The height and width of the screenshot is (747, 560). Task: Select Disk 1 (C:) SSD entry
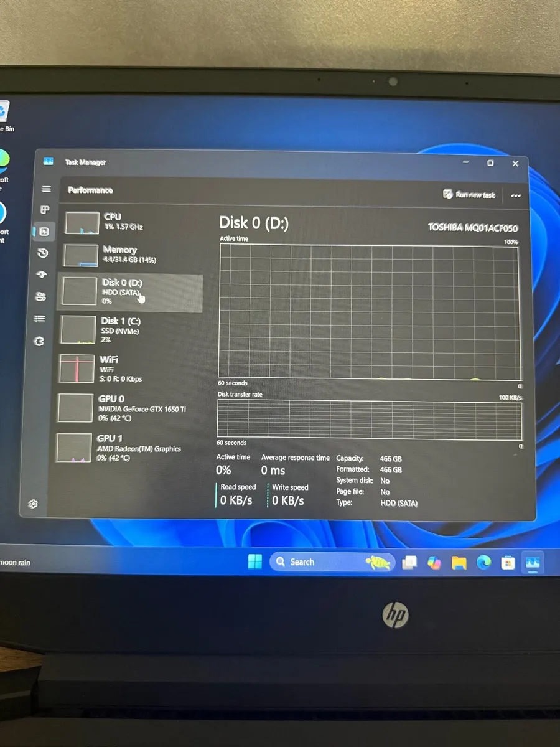(x=129, y=330)
